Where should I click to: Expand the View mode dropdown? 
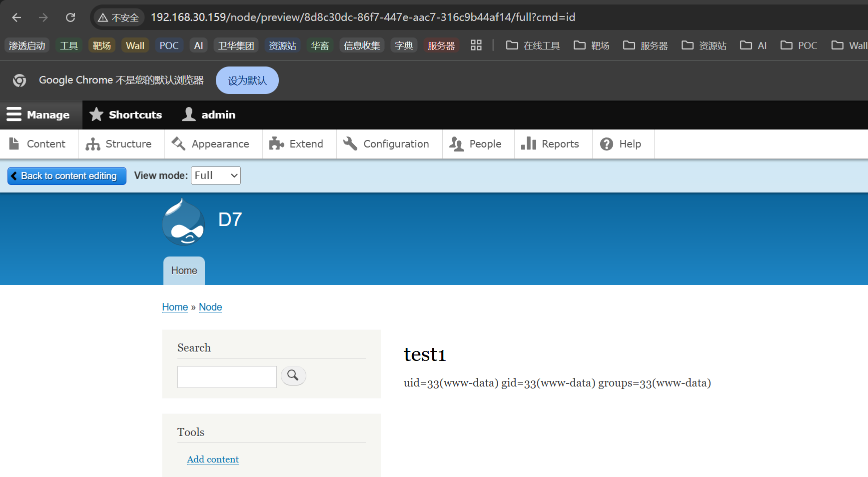pyautogui.click(x=215, y=175)
